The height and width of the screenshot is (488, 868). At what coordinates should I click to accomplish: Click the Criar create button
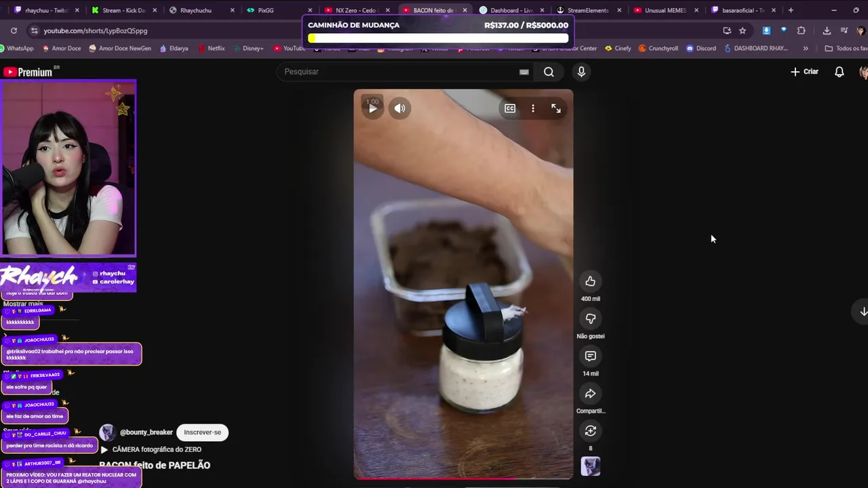click(x=805, y=72)
